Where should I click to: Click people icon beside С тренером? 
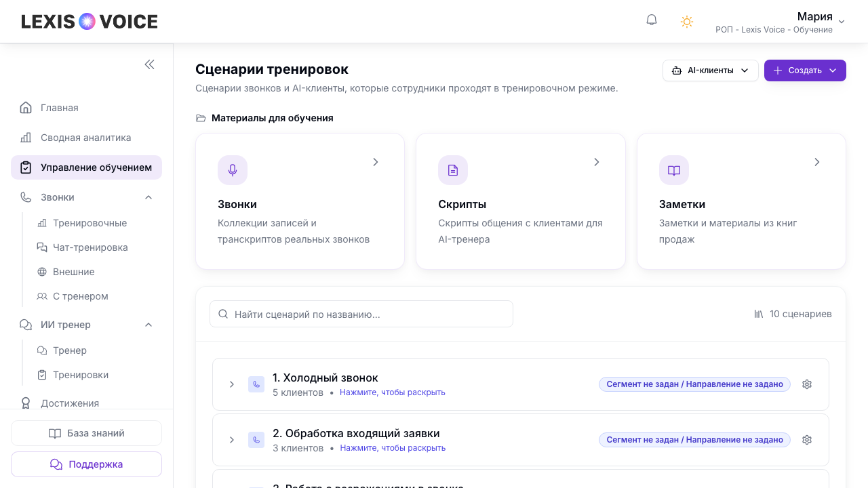tap(42, 296)
